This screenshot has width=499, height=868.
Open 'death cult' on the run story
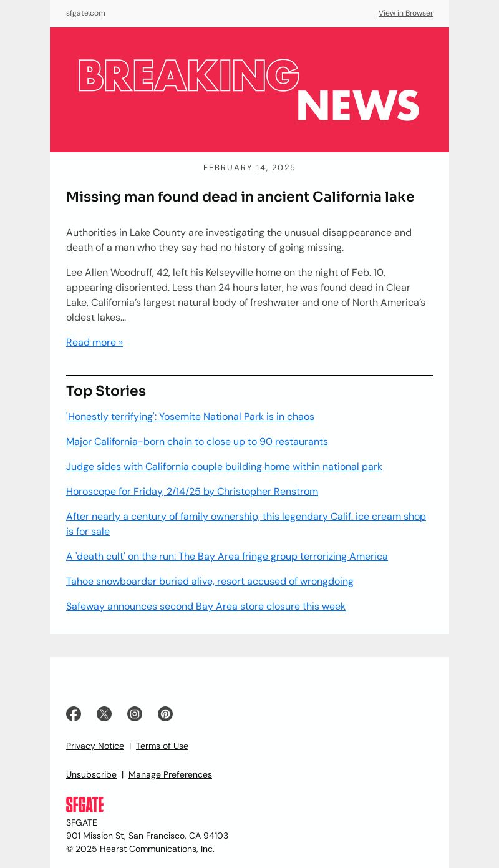click(227, 556)
